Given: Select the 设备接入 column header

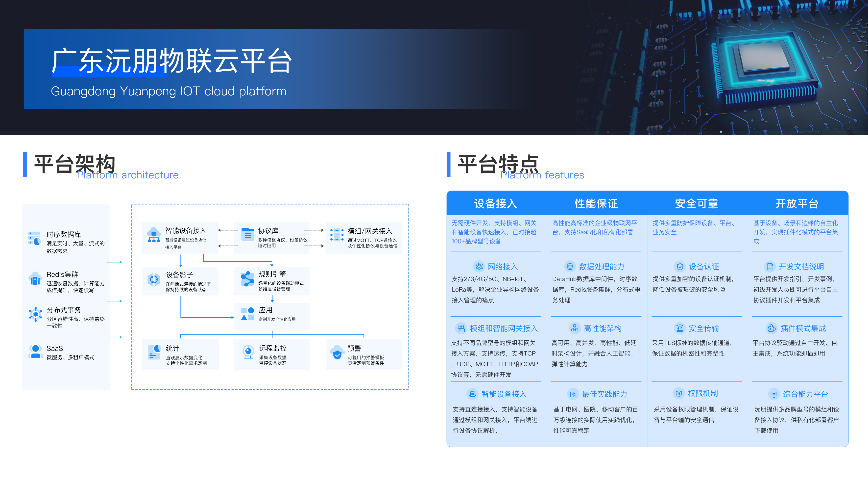Looking at the screenshot, I should [x=495, y=204].
